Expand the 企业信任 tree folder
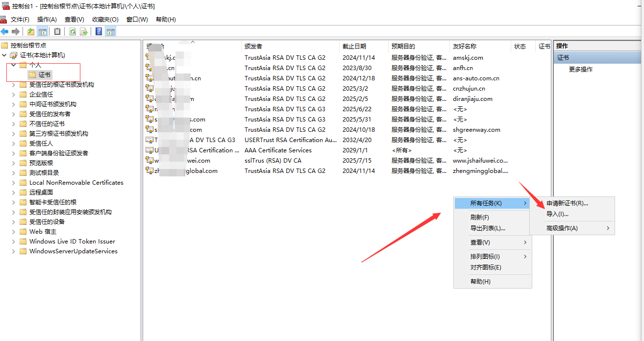This screenshot has width=644, height=341. click(14, 95)
